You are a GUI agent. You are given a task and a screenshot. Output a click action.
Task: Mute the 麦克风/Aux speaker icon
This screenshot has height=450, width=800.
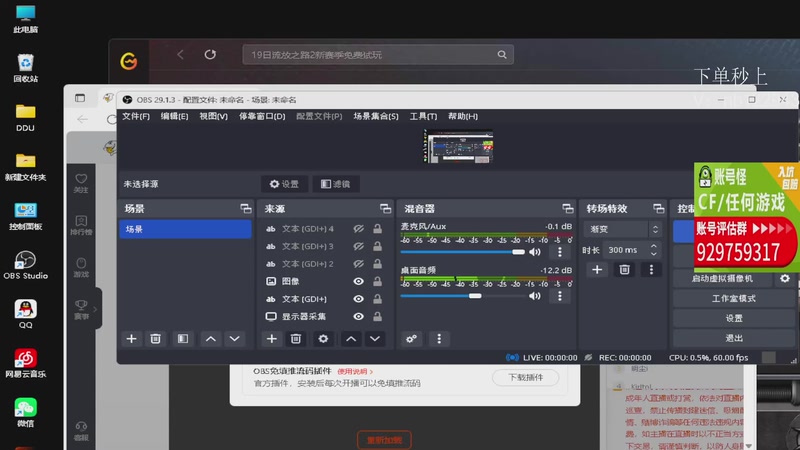point(535,252)
